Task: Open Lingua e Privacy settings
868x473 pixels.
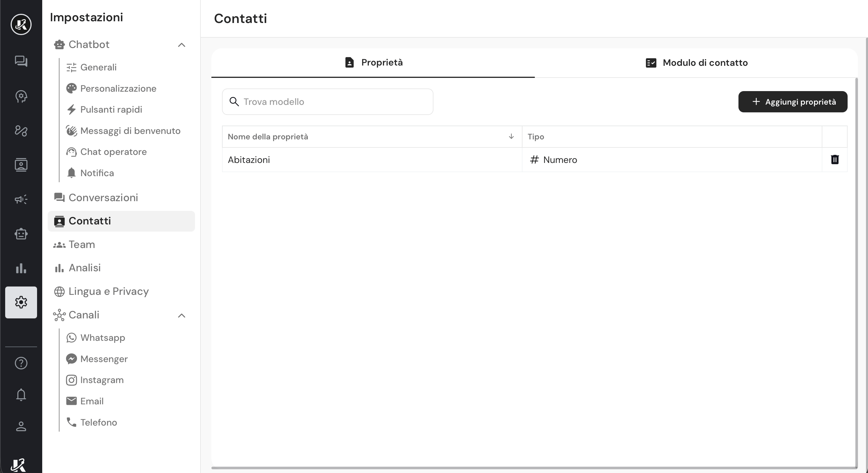Action: pyautogui.click(x=109, y=291)
